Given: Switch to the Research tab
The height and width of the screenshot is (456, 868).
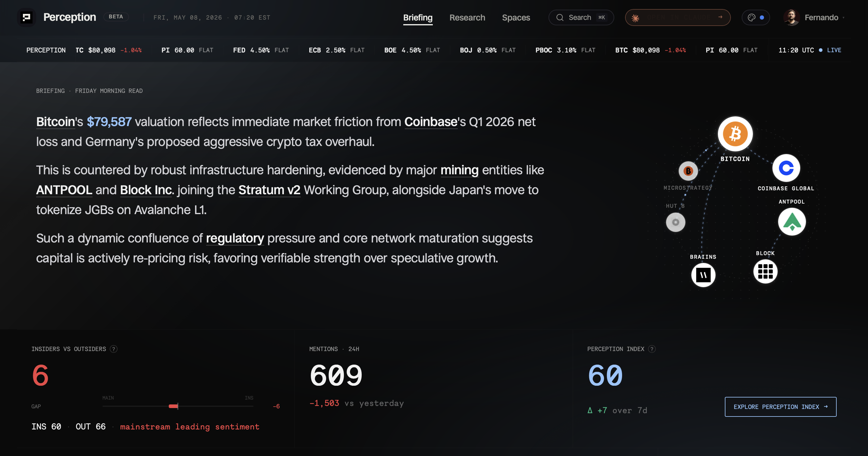Looking at the screenshot, I should pos(467,17).
